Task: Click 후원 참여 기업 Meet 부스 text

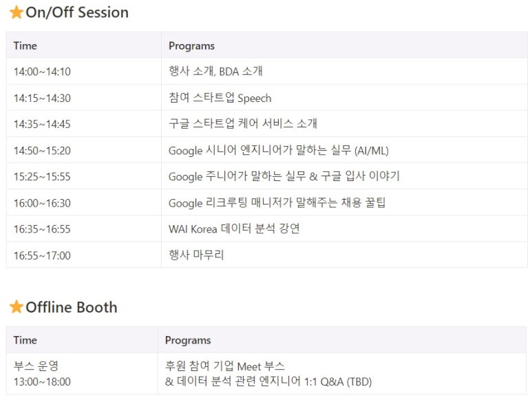Action: [225, 366]
